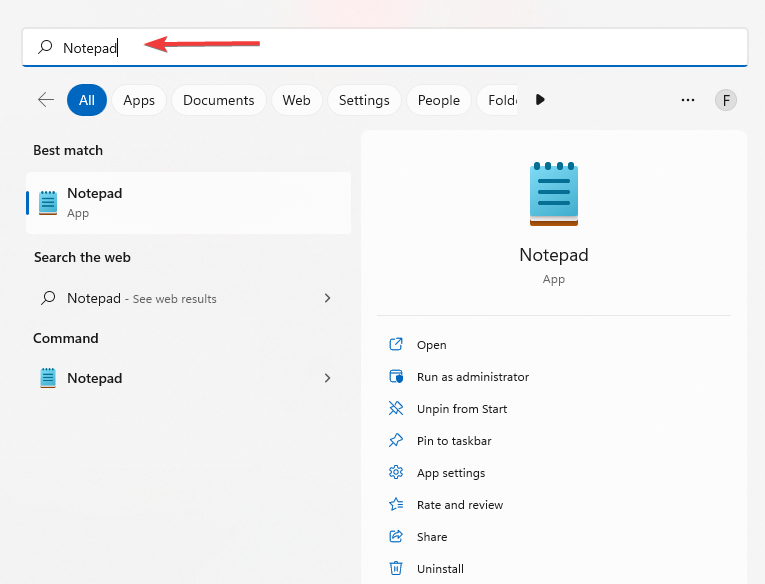Click magnifier icon beside See web results
The width and height of the screenshot is (765, 584).
click(x=48, y=298)
